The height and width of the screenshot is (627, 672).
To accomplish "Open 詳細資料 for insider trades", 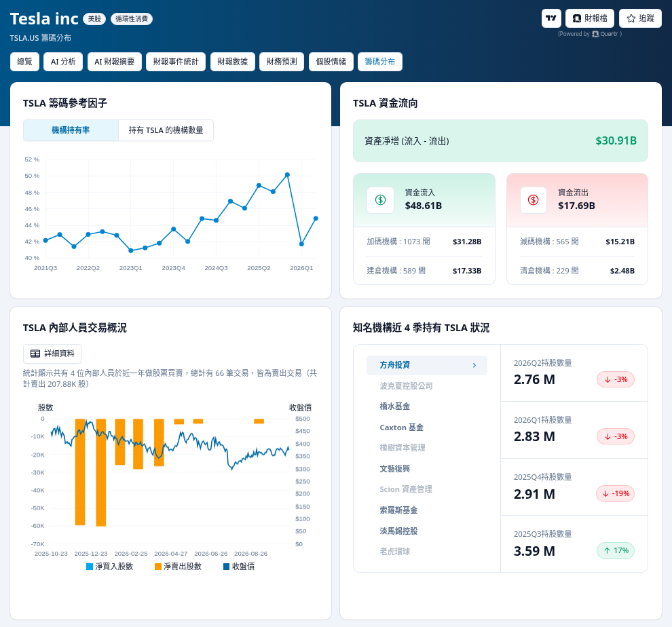I will [x=52, y=354].
